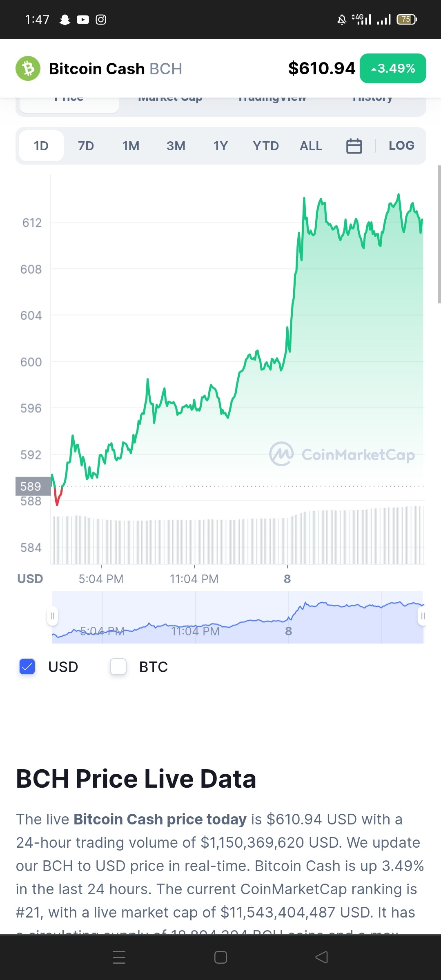Image resolution: width=441 pixels, height=980 pixels.
Task: Open Snapchat notification icon in status bar
Action: pos(65,20)
